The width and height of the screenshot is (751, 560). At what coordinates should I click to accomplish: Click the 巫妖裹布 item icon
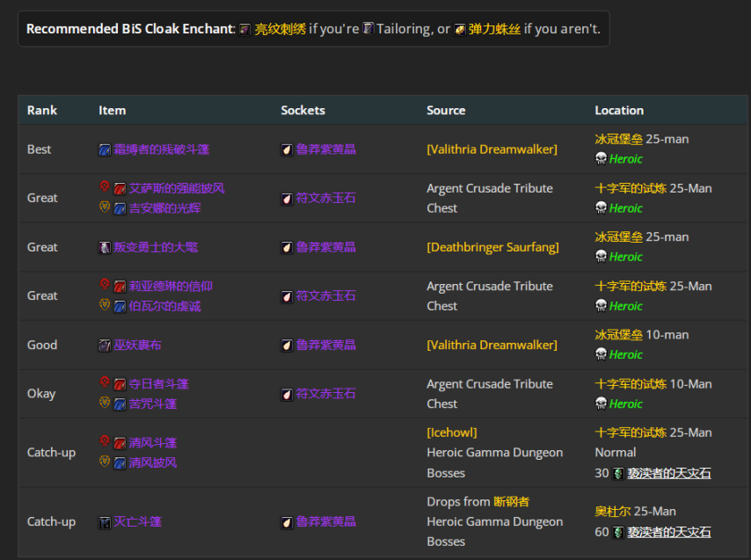click(x=105, y=345)
